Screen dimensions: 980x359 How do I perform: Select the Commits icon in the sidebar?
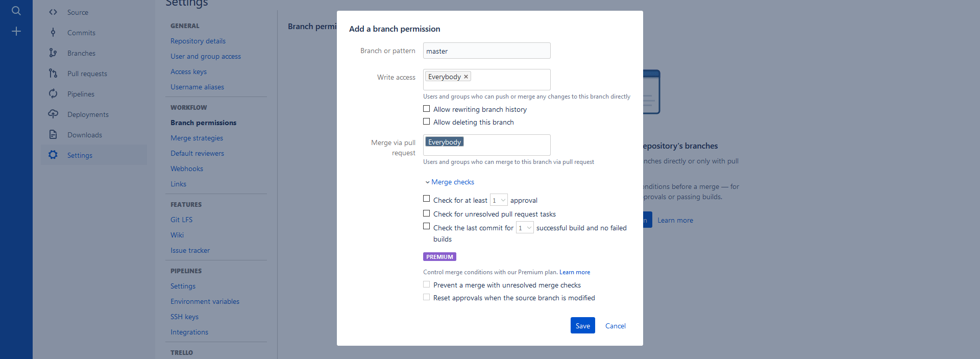(53, 32)
